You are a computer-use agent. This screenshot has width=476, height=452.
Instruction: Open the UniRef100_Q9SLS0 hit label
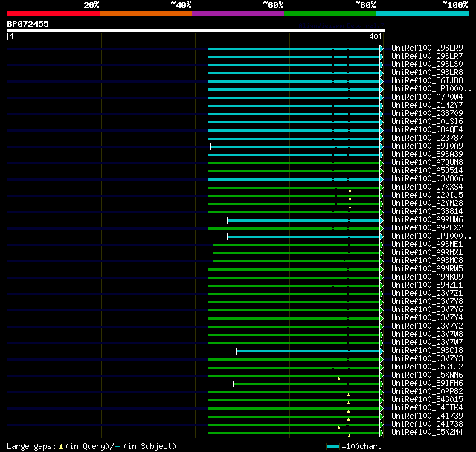(x=427, y=65)
